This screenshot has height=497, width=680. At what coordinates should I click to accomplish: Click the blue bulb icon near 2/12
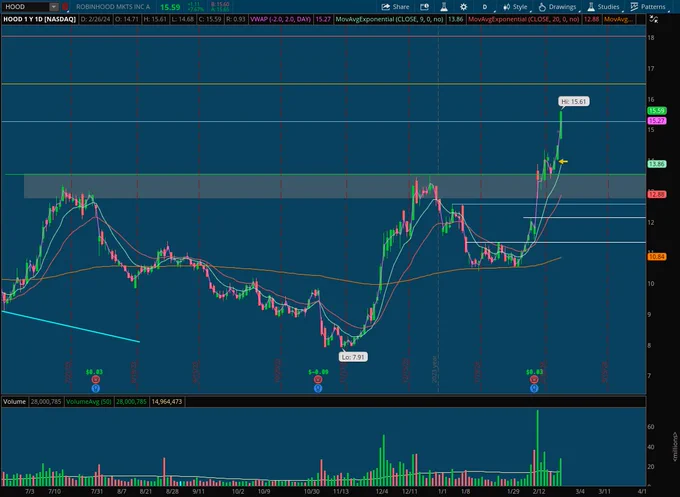coord(534,388)
